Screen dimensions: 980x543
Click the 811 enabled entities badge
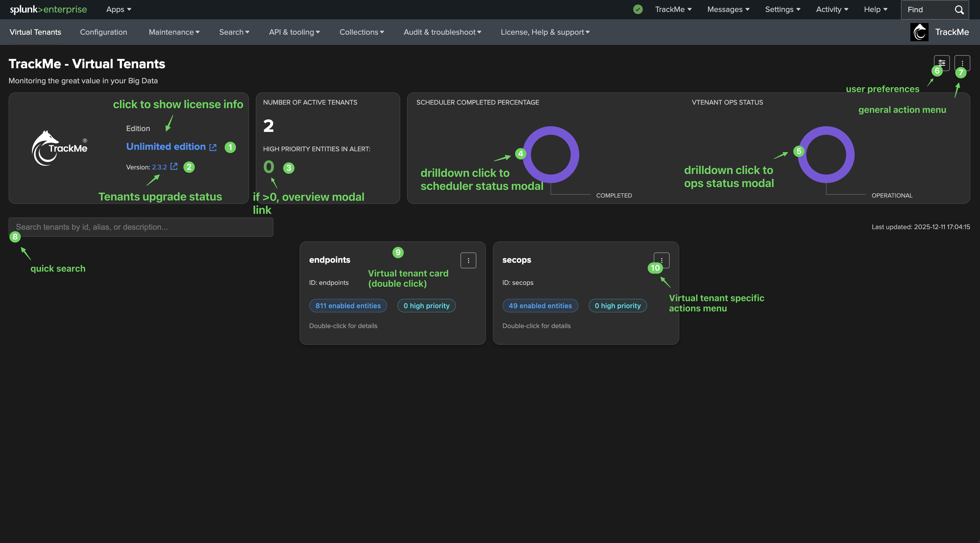tap(348, 306)
